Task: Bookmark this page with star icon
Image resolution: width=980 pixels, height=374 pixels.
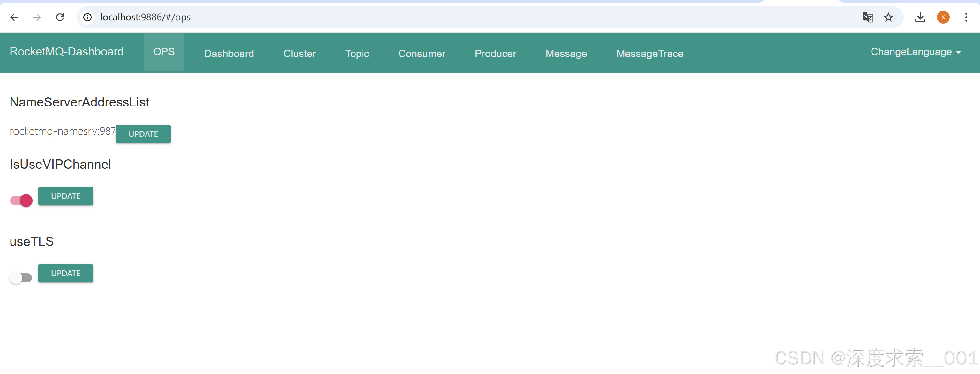Action: pos(888,17)
